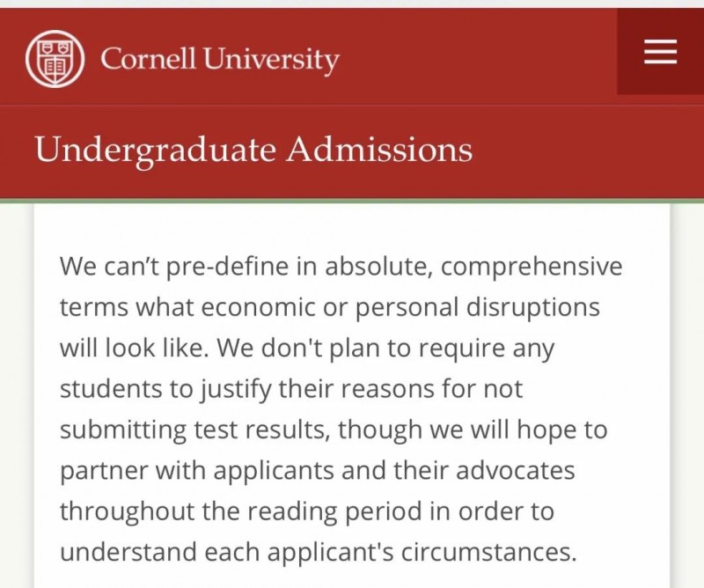Open the Undergraduate Admissions heading link

(x=253, y=150)
